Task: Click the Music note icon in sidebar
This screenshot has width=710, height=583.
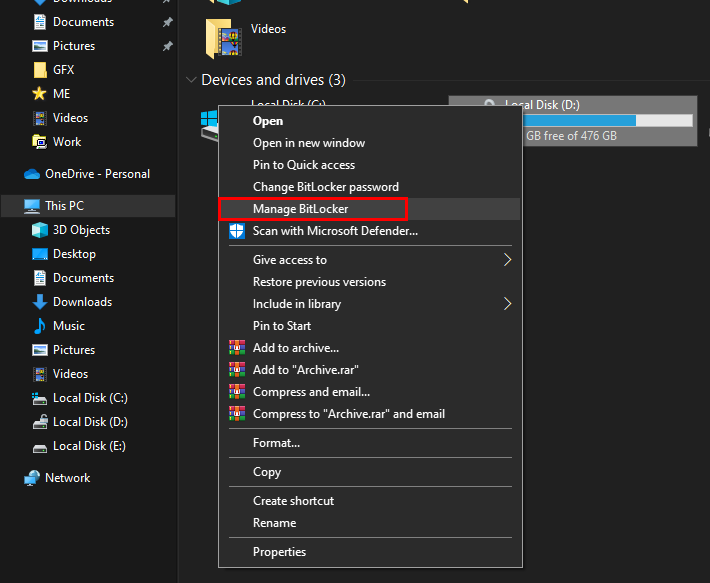Action: 40,326
